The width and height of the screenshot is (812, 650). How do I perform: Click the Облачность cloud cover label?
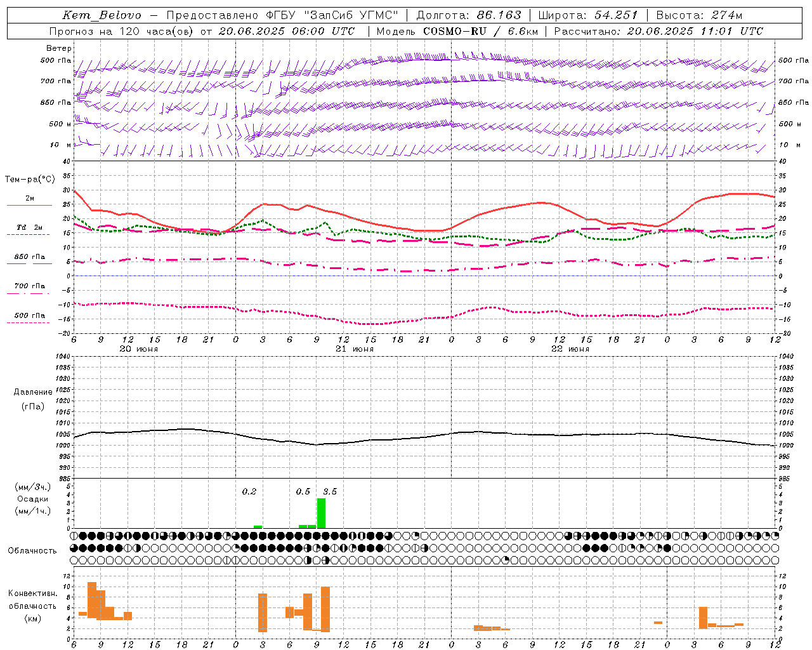tap(32, 551)
